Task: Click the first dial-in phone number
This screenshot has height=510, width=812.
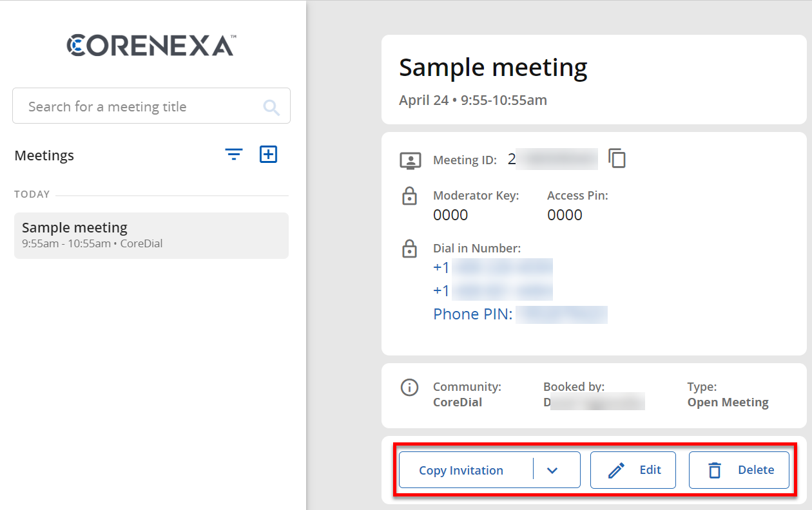Action: pyautogui.click(x=493, y=268)
